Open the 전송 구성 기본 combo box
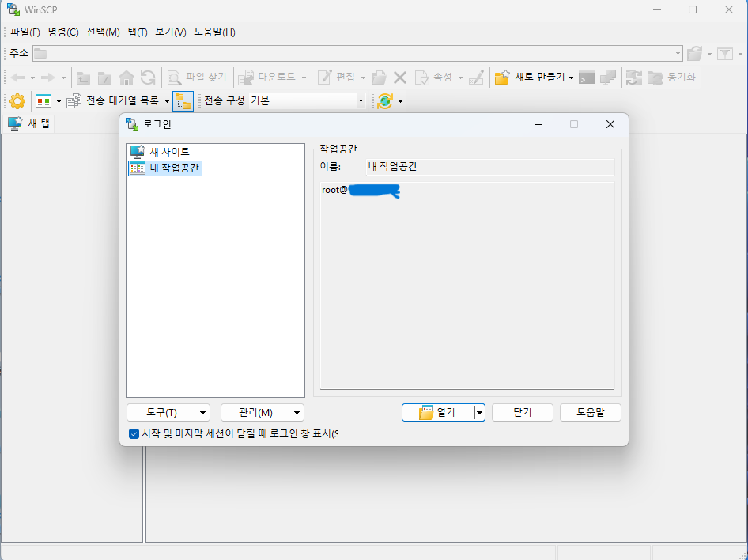 point(308,101)
